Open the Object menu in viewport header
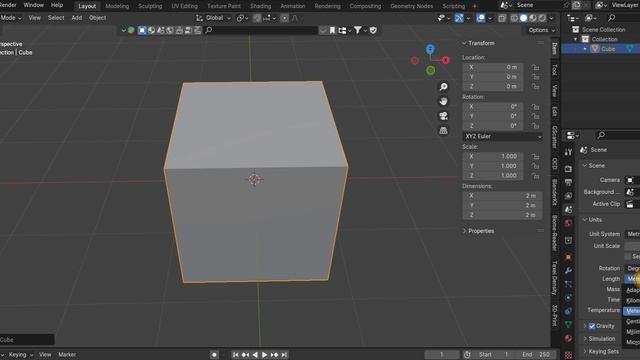The width and height of the screenshot is (640, 360). pos(98,18)
